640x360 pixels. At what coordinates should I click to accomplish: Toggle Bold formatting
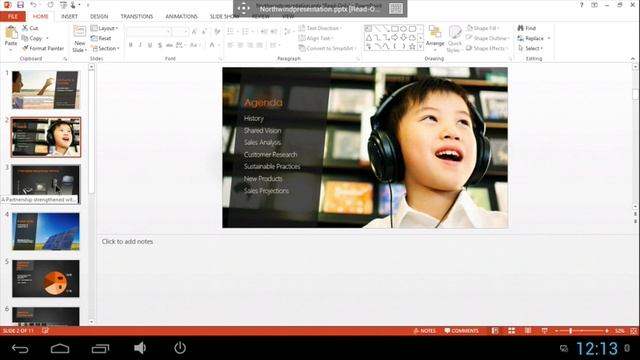click(131, 45)
